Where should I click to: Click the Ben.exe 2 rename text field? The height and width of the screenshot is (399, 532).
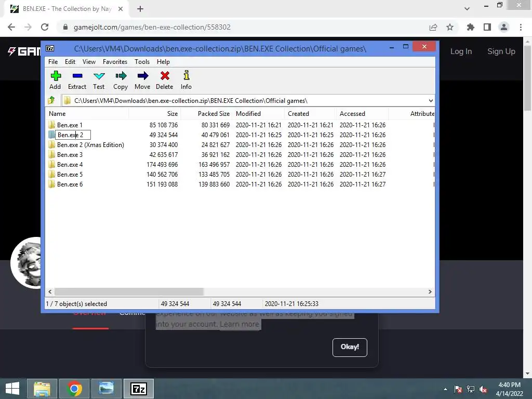[x=73, y=135]
